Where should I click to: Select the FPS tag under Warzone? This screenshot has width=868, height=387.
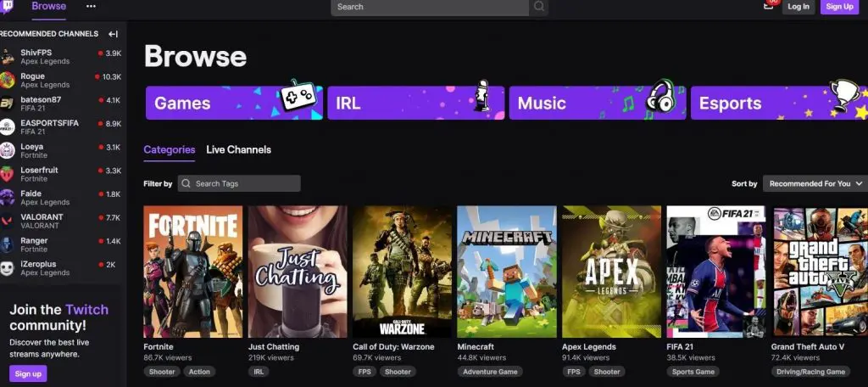point(364,372)
